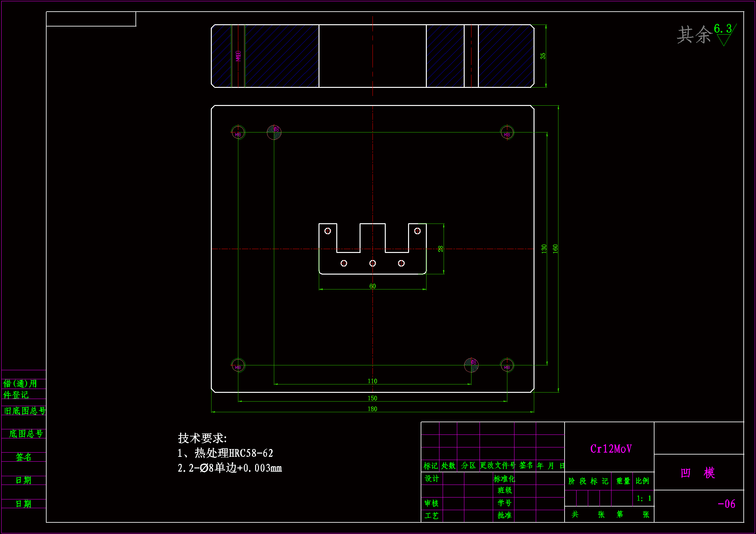Select the center small circle in die opening
This screenshot has width=756, height=534.
click(373, 263)
